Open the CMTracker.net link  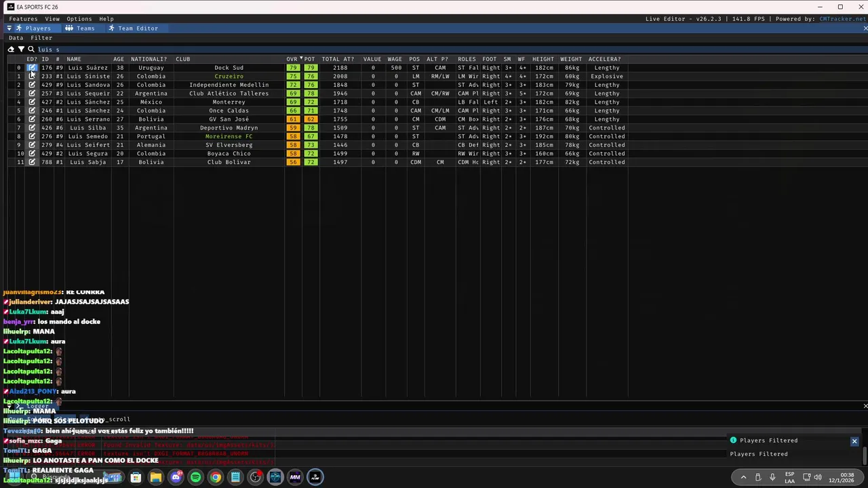[842, 19]
